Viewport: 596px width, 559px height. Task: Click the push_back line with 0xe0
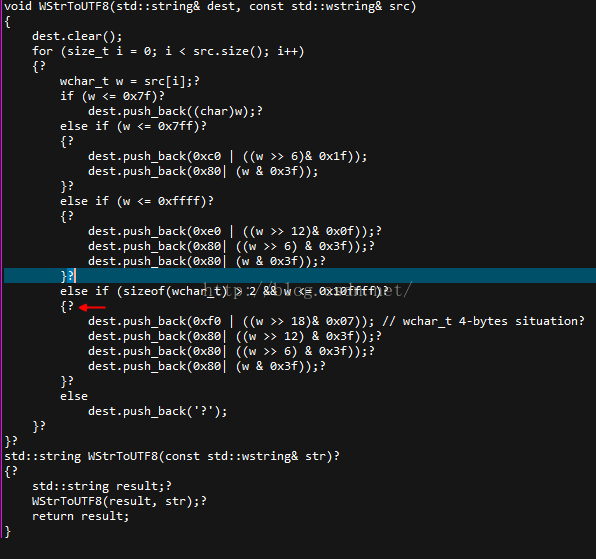235,231
